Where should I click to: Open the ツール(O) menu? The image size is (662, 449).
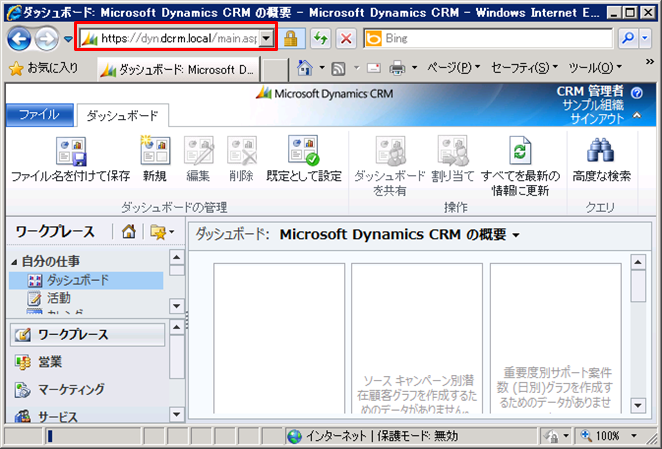tap(595, 68)
